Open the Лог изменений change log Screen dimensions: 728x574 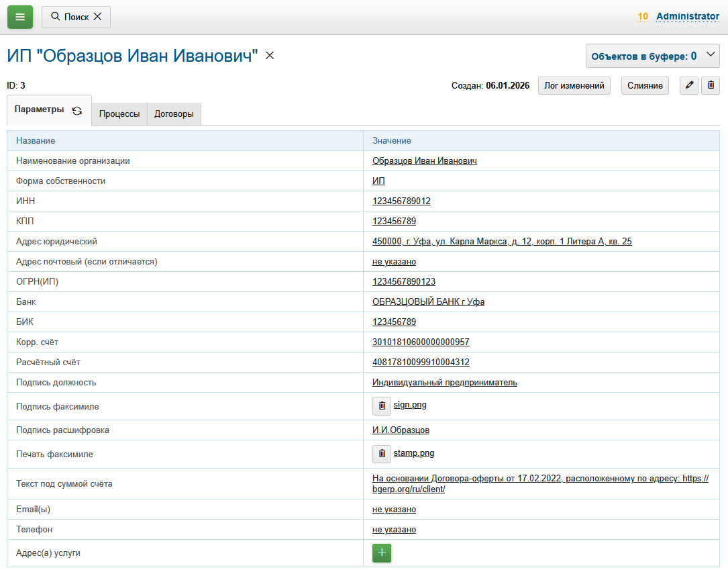pyautogui.click(x=574, y=85)
